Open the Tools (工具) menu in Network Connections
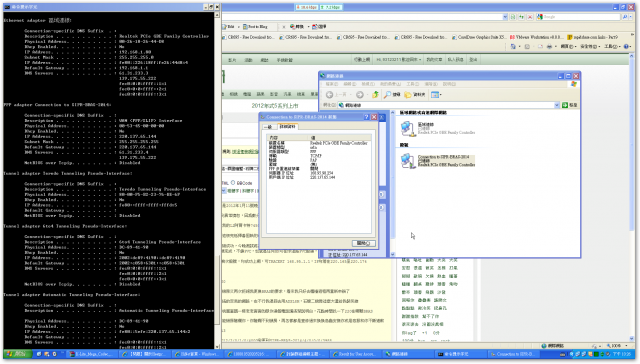640x364 pixels. click(x=412, y=84)
